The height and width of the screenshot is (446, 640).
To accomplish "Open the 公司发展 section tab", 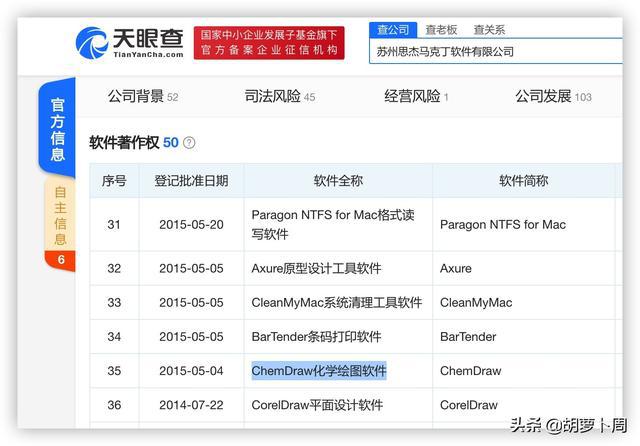I will (x=553, y=96).
